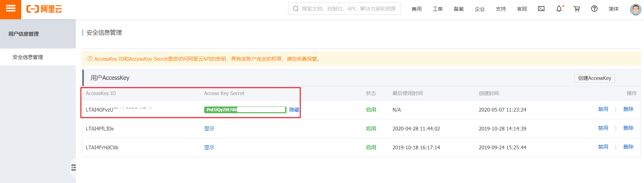Open the 简体 language dropdown
The image size is (644, 183).
[x=613, y=9]
